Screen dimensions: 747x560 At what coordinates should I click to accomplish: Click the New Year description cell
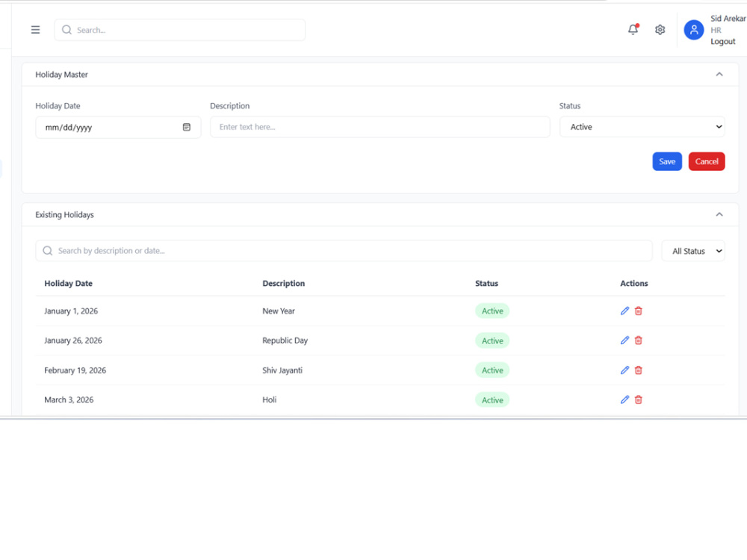pos(279,311)
